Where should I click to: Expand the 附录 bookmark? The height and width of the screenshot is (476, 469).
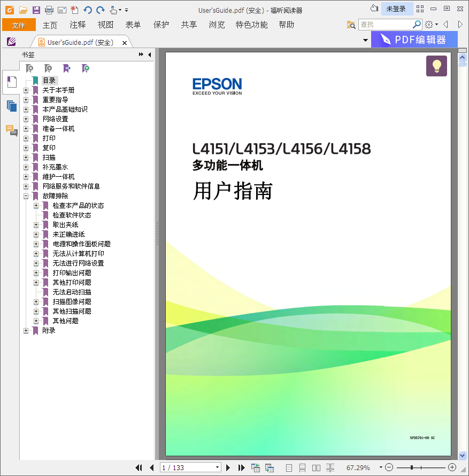click(x=26, y=331)
